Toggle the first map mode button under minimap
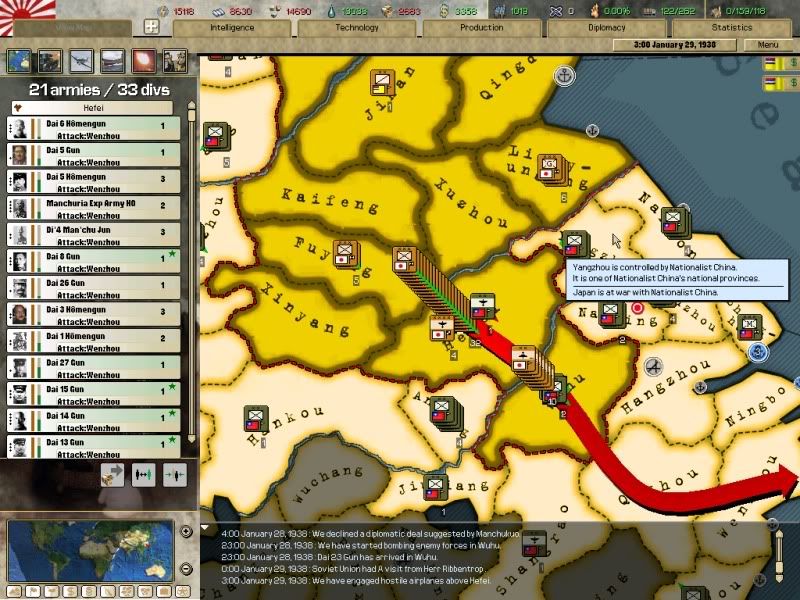The height and width of the screenshot is (600, 800). pos(14,591)
